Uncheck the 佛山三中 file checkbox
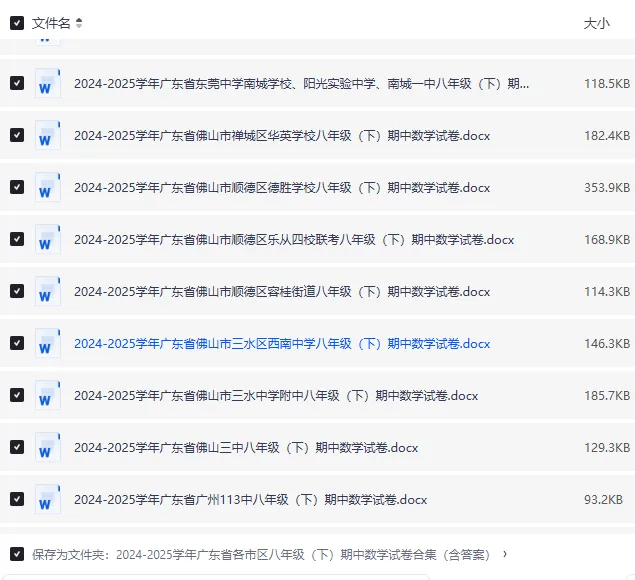The image size is (635, 580). click(17, 447)
